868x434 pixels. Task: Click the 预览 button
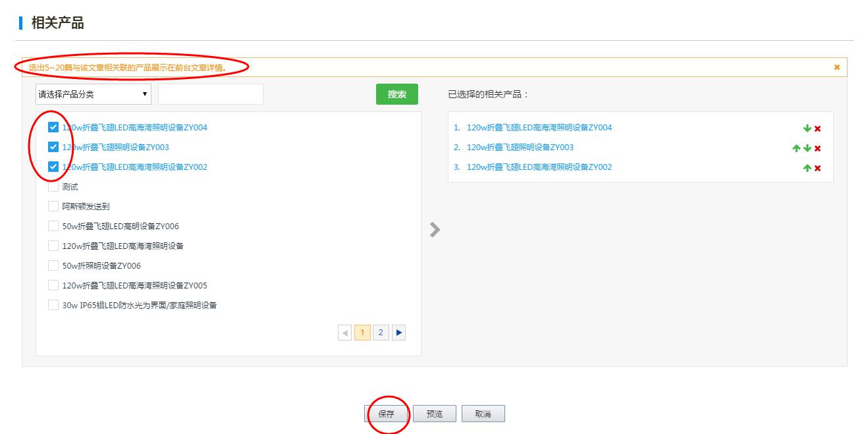(x=435, y=414)
